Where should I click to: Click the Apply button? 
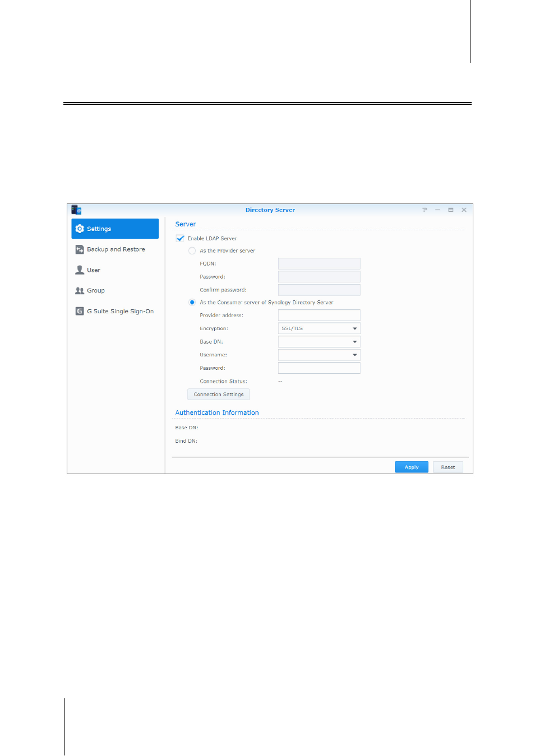412,467
